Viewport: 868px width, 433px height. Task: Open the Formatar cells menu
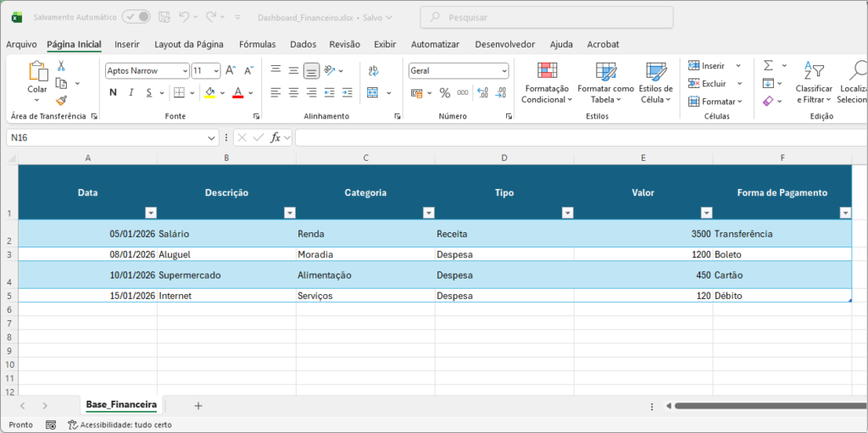click(x=714, y=102)
